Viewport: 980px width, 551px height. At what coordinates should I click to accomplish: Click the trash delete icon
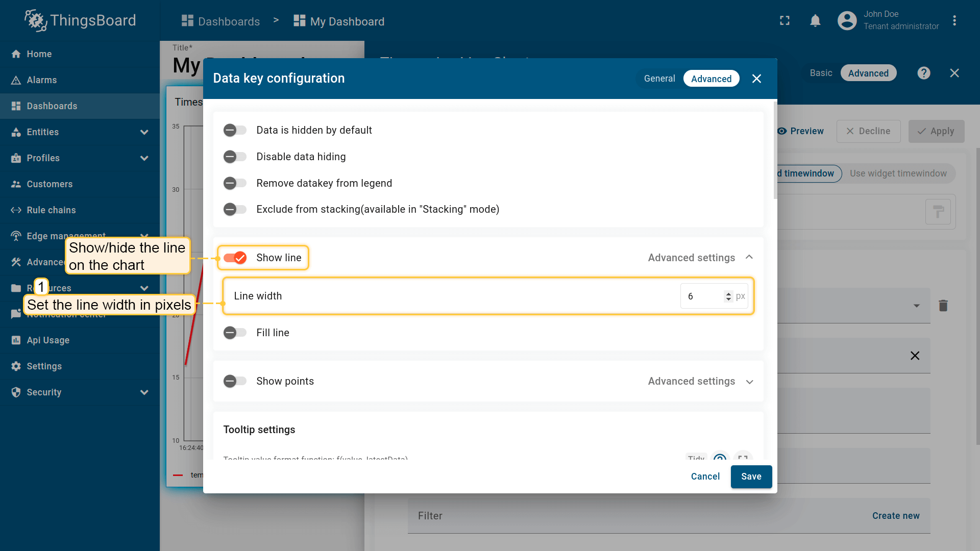[x=943, y=306]
